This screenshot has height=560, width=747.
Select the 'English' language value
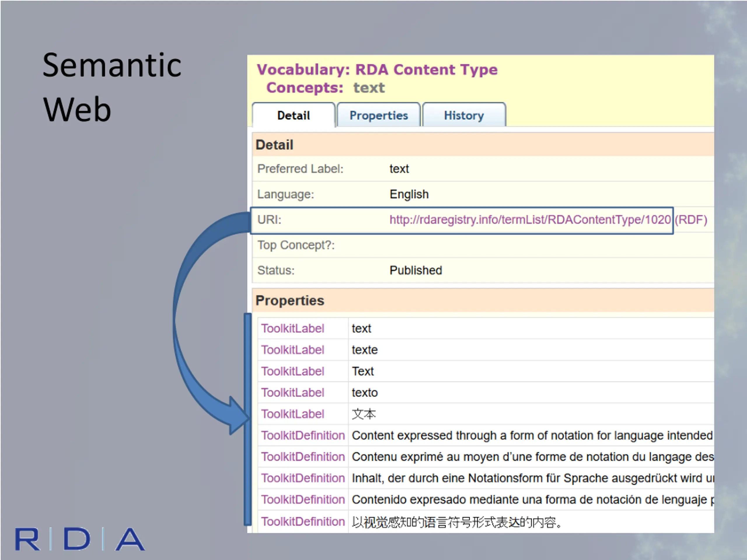click(409, 195)
